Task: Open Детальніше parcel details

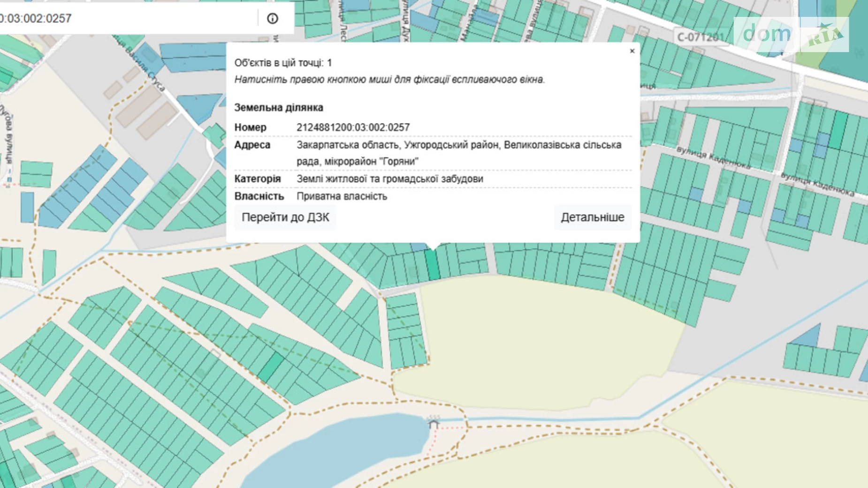Action: [x=593, y=217]
